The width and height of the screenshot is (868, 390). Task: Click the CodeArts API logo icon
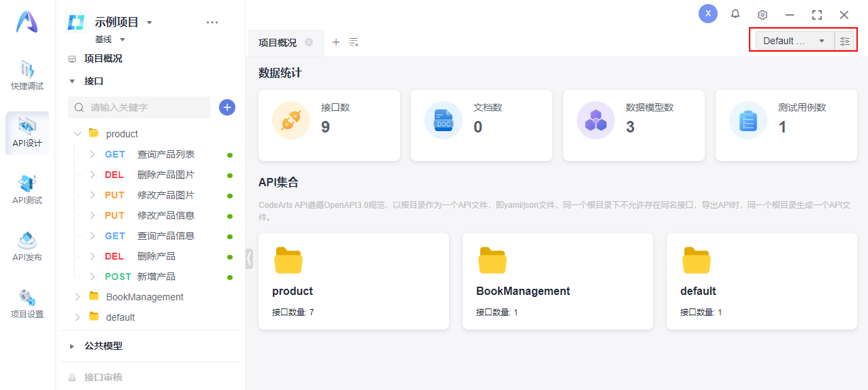(x=27, y=22)
